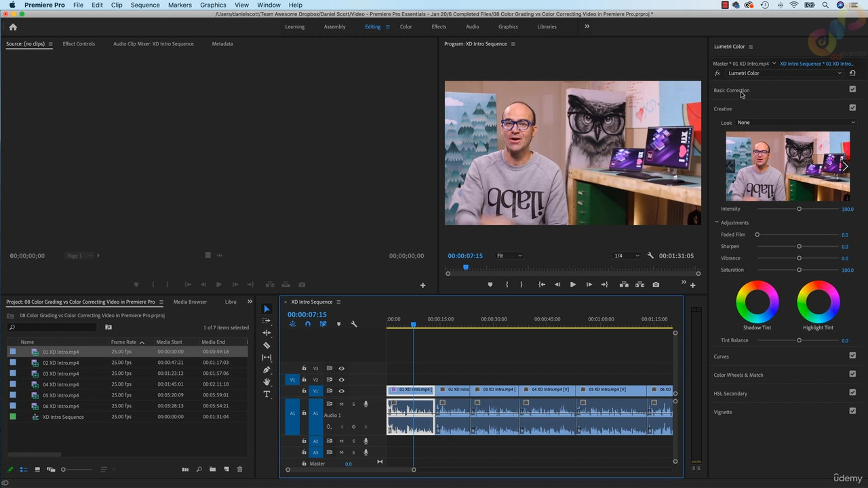
Task: Toggle lock on track V2
Action: (x=304, y=380)
